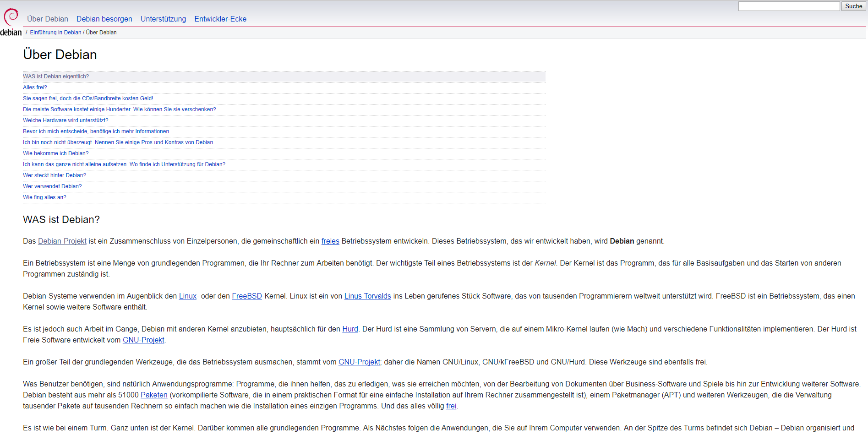Open the Paketen link

tap(154, 395)
